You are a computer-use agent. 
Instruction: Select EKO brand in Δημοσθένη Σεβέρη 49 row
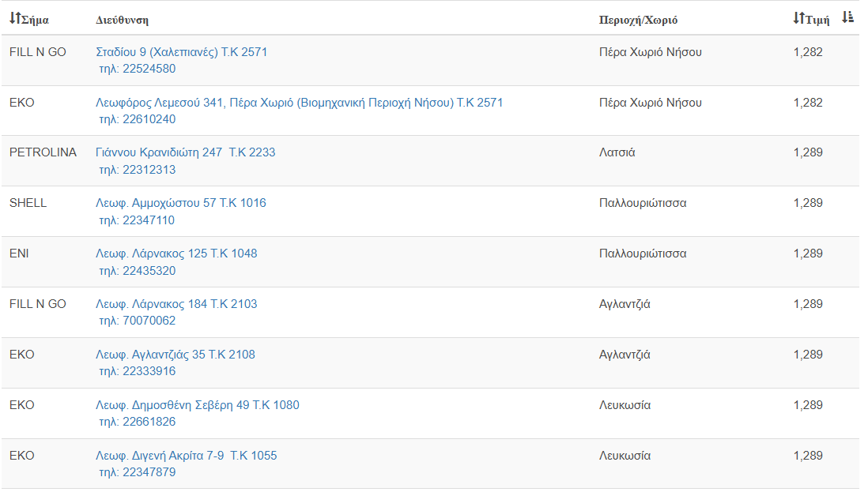22,404
